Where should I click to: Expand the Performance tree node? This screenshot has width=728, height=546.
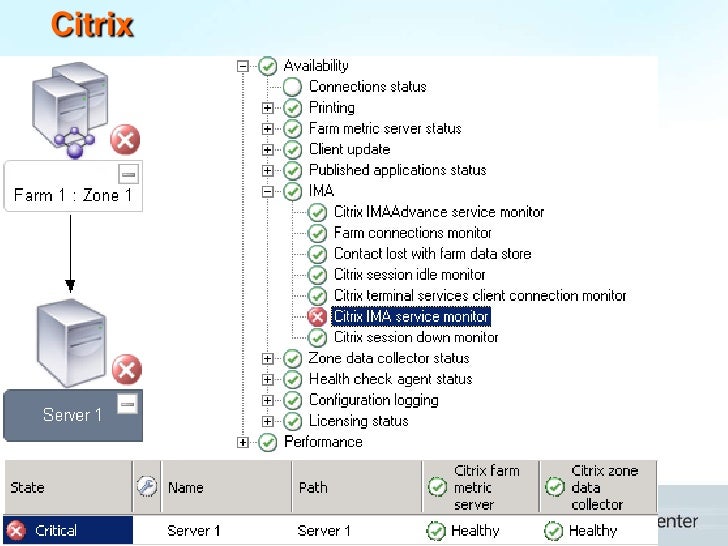pos(242,442)
